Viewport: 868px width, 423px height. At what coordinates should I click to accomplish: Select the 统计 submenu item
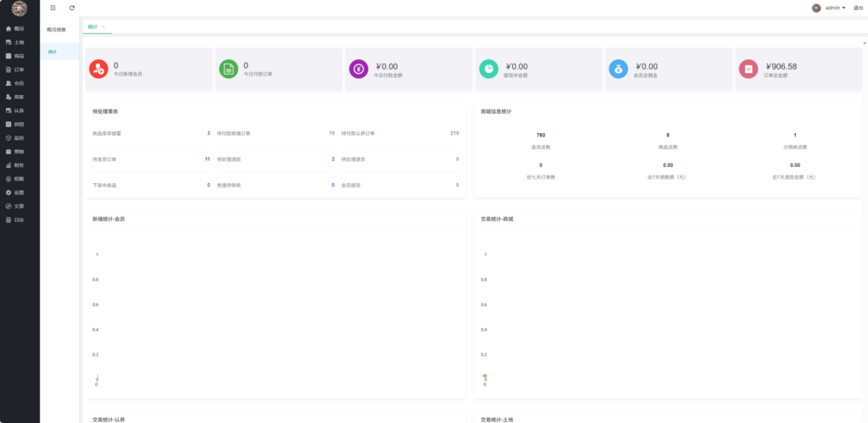click(53, 52)
